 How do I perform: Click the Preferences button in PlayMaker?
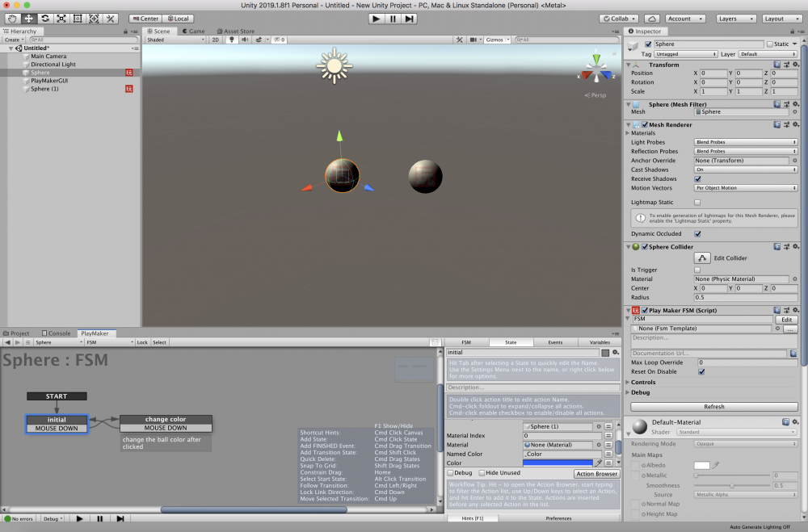558,518
